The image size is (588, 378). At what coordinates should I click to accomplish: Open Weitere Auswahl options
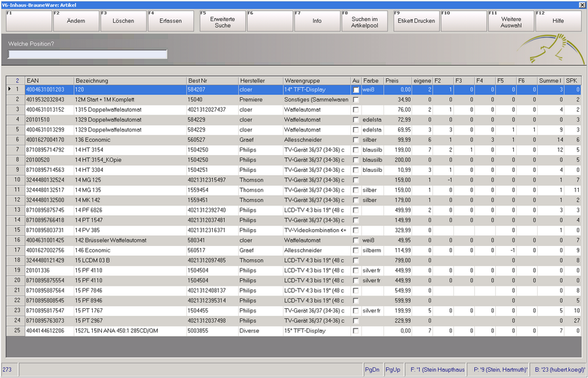510,21
